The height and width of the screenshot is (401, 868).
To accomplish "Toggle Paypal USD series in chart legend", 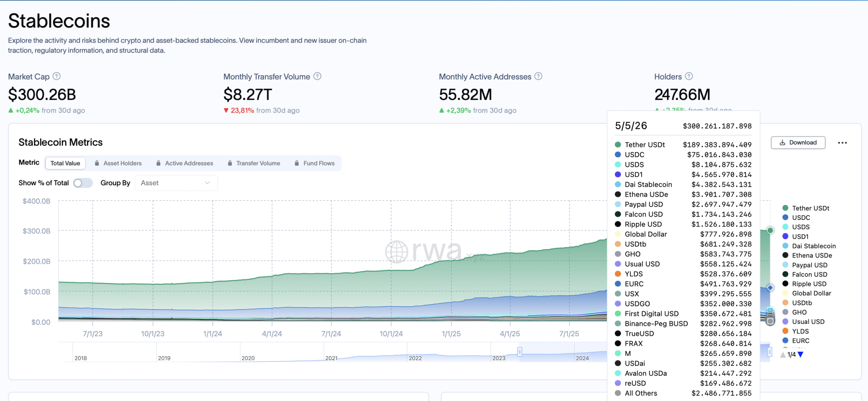I will pos(805,265).
